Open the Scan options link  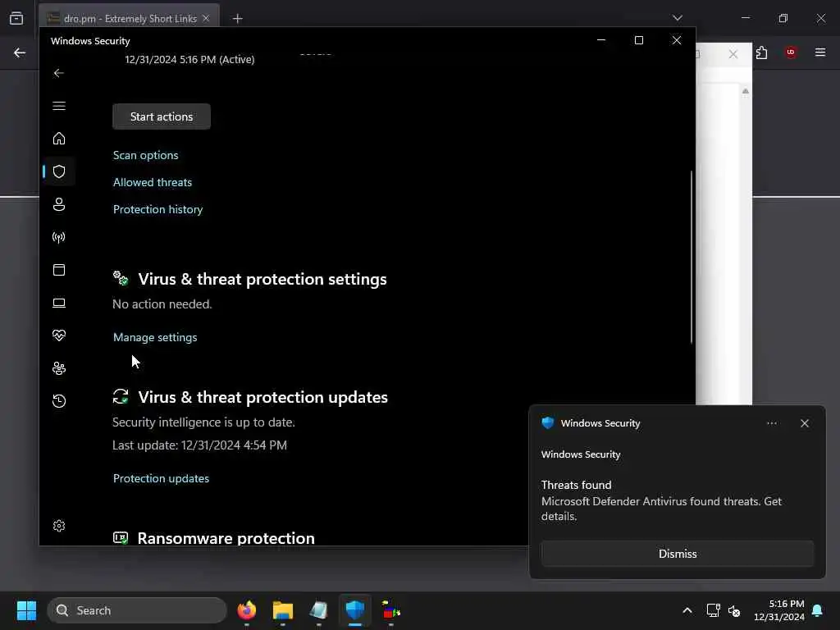click(x=146, y=155)
